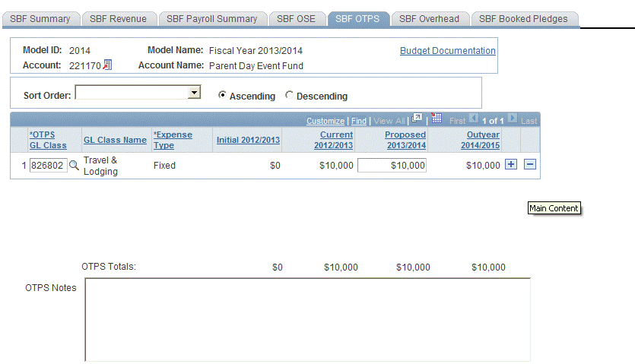
Task: Delete the row with minus button
Action: (530, 164)
